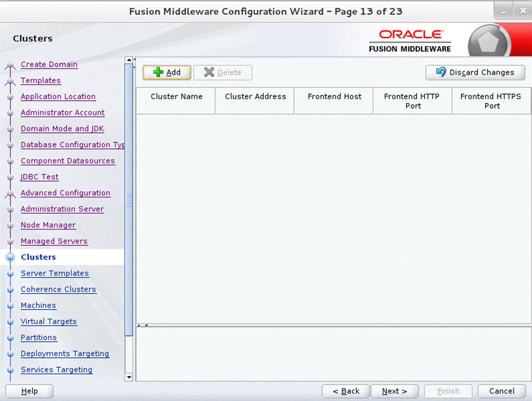Select the Coherence Clusters step

click(58, 289)
